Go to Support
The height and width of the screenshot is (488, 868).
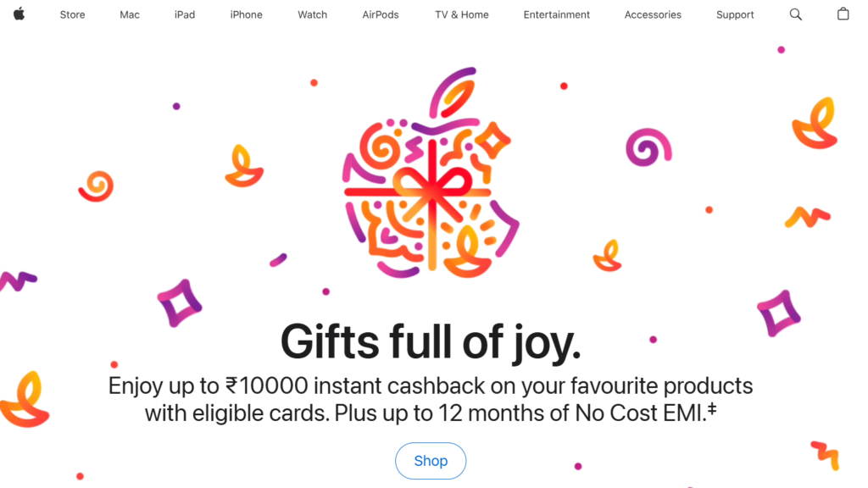coord(735,15)
